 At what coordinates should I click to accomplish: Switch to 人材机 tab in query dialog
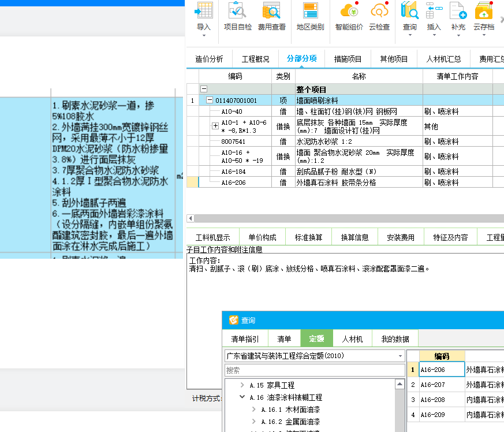352,338
